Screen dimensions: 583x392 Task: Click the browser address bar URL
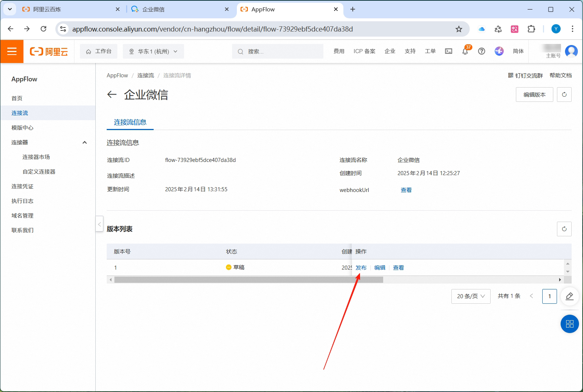[213, 29]
